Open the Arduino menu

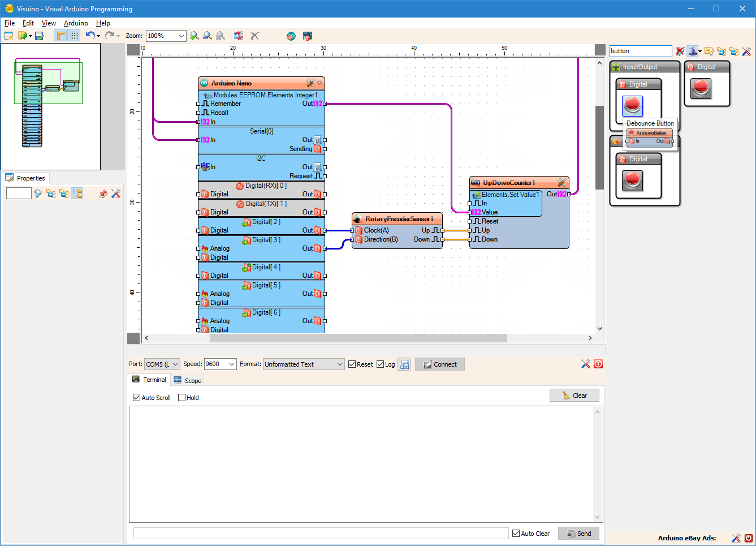coord(76,23)
